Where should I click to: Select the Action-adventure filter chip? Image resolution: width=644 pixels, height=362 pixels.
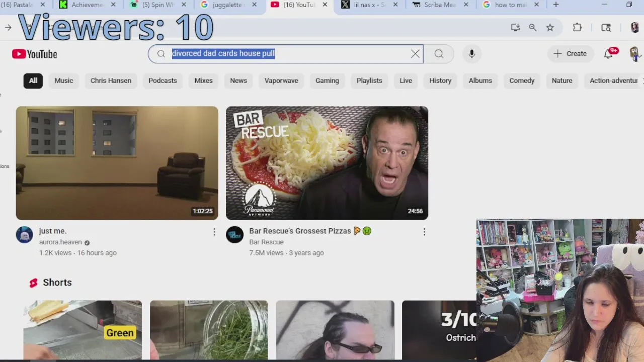[613, 80]
